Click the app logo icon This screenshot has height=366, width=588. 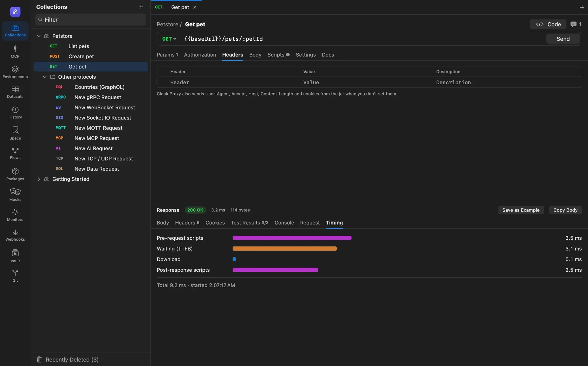[x=15, y=12]
